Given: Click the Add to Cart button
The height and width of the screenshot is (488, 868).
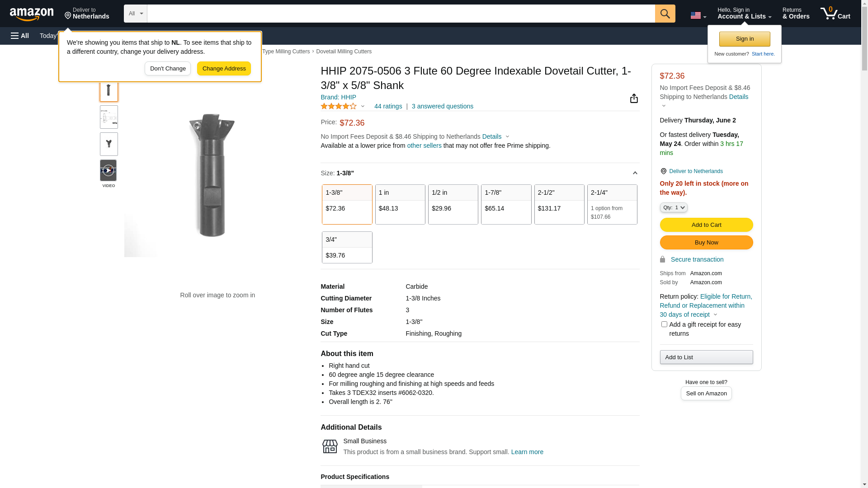Looking at the screenshot, I should [x=706, y=225].
